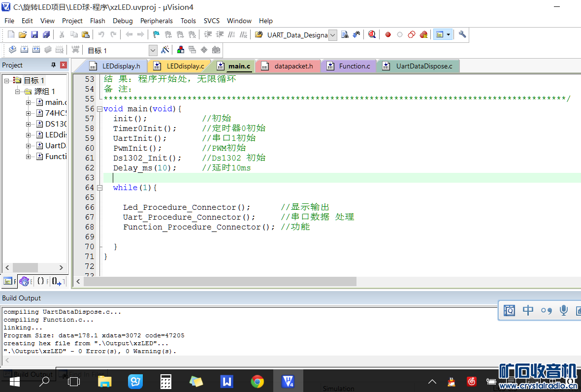Image resolution: width=581 pixels, height=392 pixels.
Task: Click the Manage Components colored blocks icon
Action: click(181, 50)
